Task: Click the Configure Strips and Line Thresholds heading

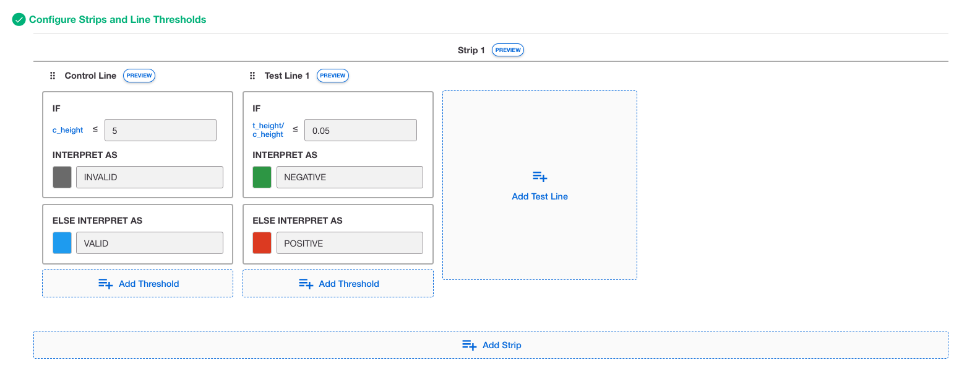Action: (x=118, y=20)
